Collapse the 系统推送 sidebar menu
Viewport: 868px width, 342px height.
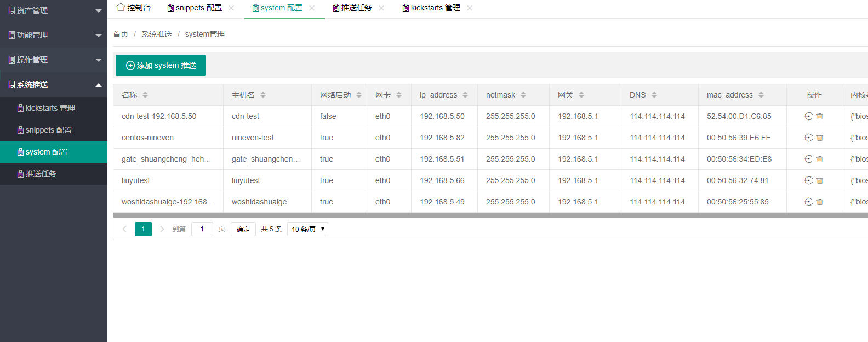[54, 84]
